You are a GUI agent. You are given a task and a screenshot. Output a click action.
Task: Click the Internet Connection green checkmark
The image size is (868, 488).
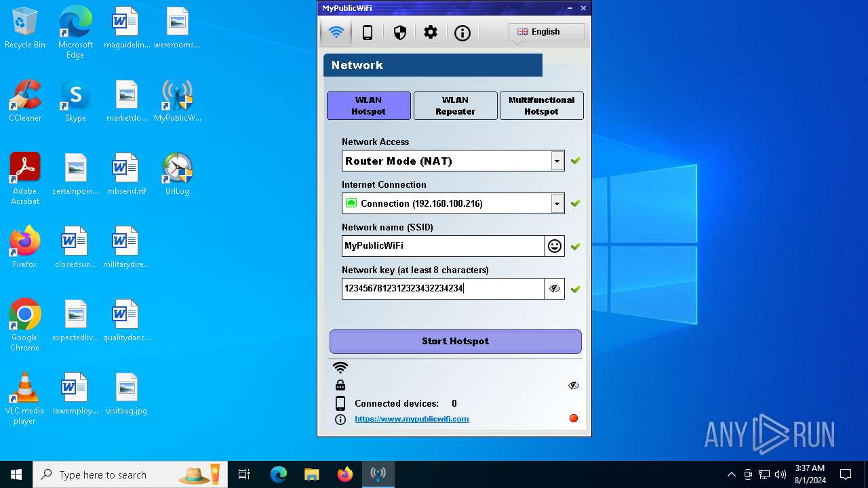click(x=576, y=203)
